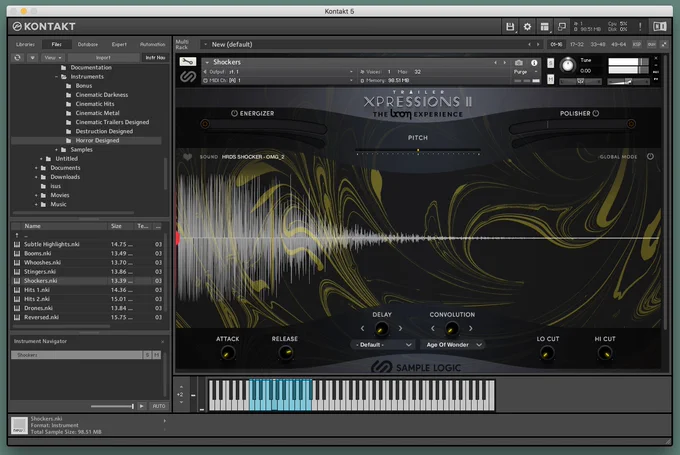This screenshot has width=680, height=455.
Task: Click previous convolution preset arrow
Action: pyautogui.click(x=433, y=329)
